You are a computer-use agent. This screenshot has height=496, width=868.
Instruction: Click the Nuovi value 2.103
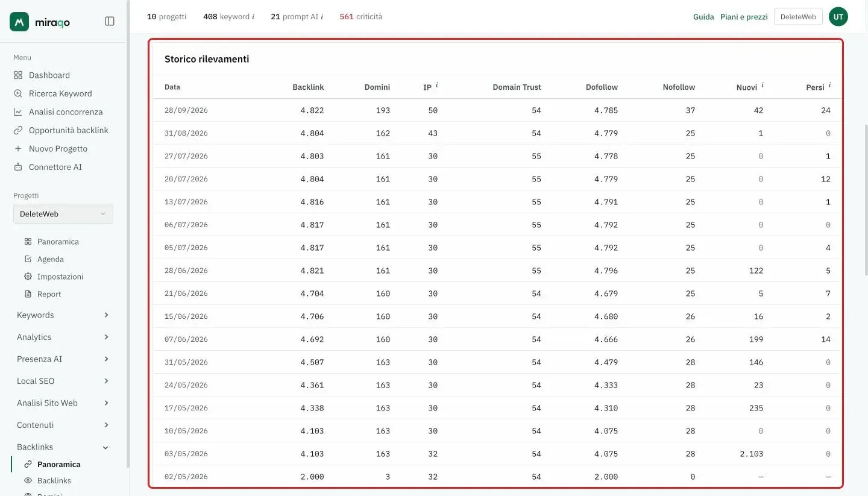click(752, 454)
